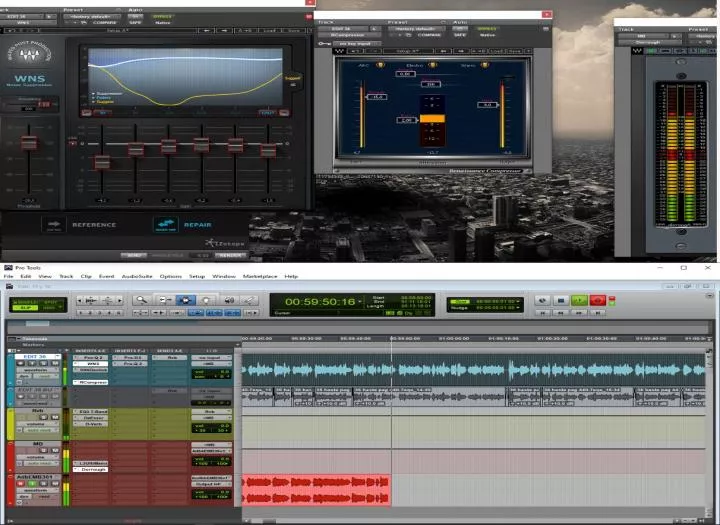Mute the EDIT 36 track
720x525 pixels.
(55, 363)
